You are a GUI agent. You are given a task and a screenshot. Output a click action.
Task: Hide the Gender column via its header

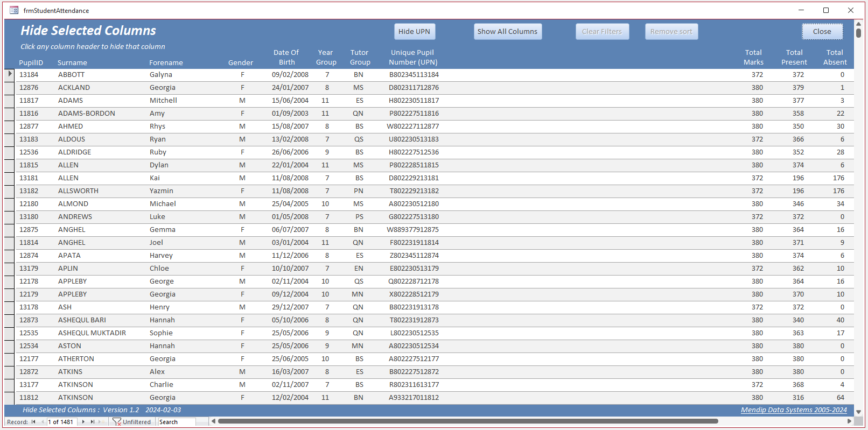(x=240, y=62)
